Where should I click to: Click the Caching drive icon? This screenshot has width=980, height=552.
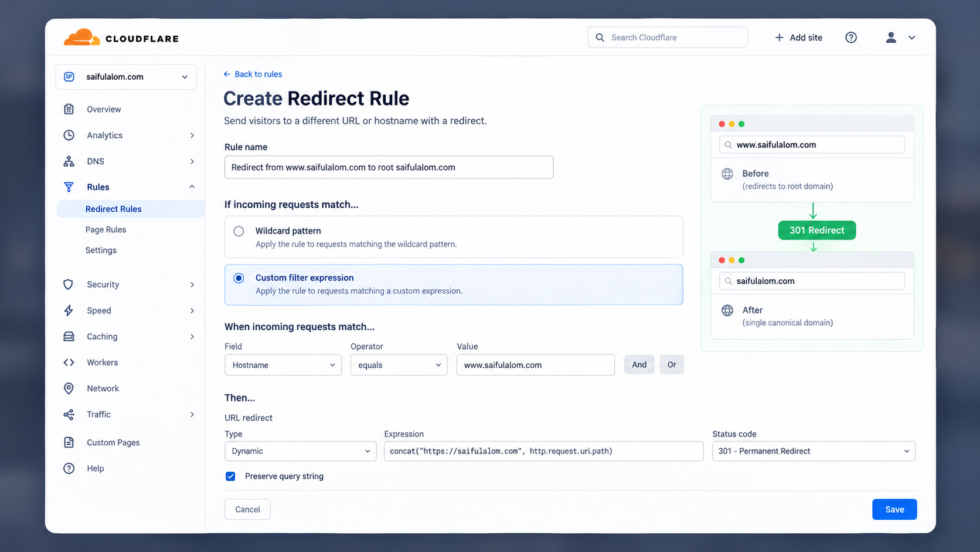pos(69,336)
